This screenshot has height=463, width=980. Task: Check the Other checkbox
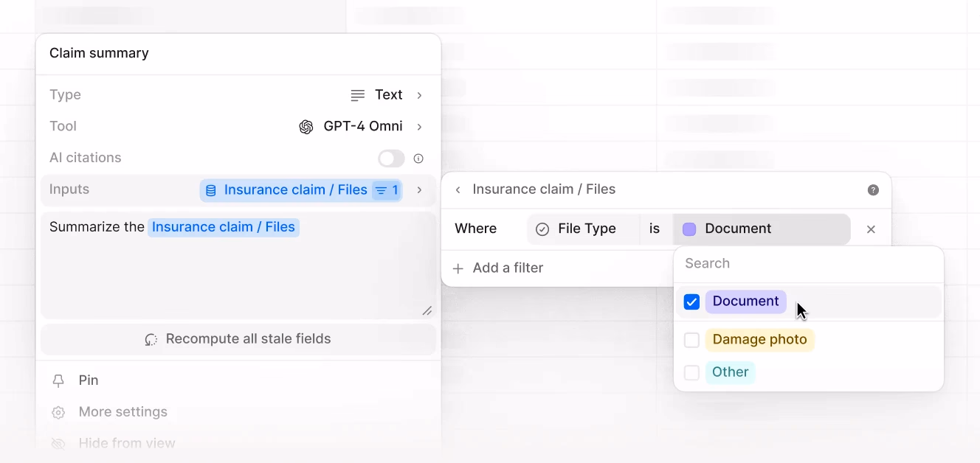click(x=691, y=373)
